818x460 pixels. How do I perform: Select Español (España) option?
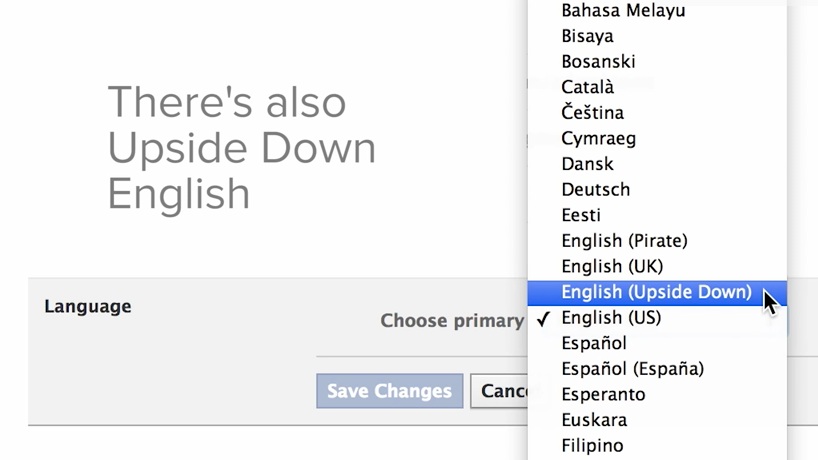click(632, 369)
